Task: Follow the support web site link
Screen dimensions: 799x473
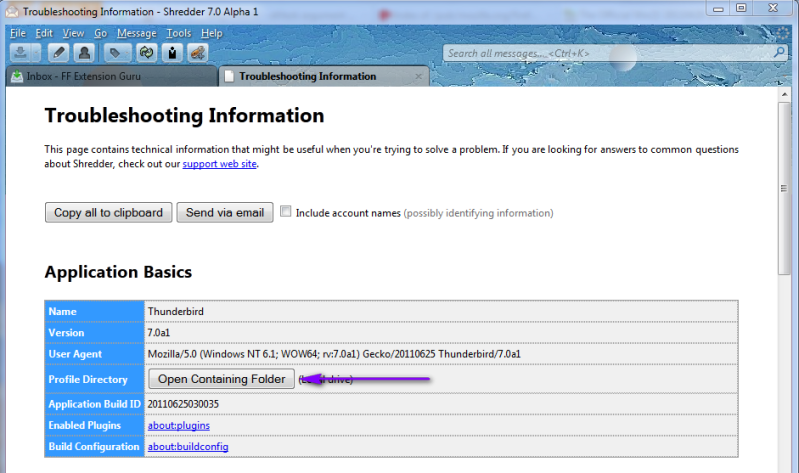Action: (x=220, y=164)
